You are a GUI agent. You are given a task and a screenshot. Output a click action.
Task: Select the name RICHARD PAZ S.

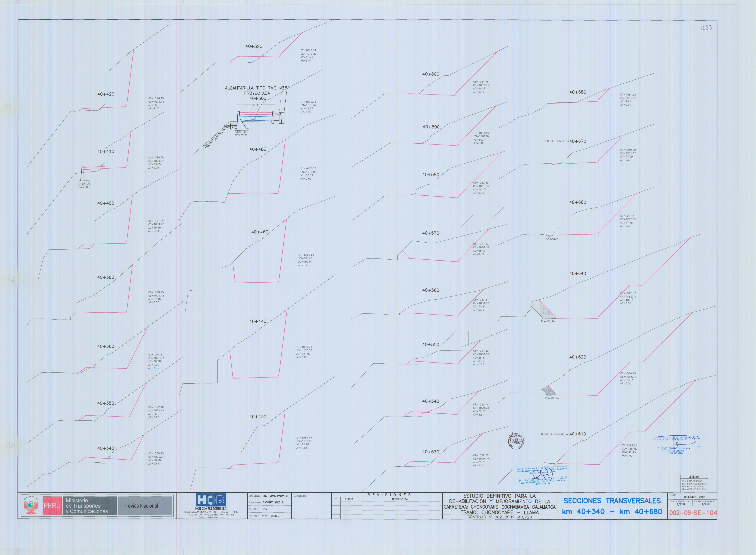(x=273, y=503)
